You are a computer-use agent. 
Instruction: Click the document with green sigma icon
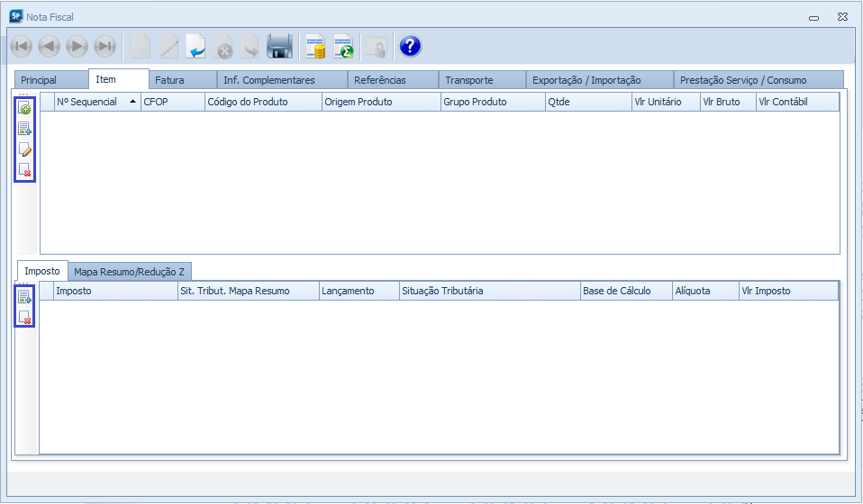[x=343, y=46]
